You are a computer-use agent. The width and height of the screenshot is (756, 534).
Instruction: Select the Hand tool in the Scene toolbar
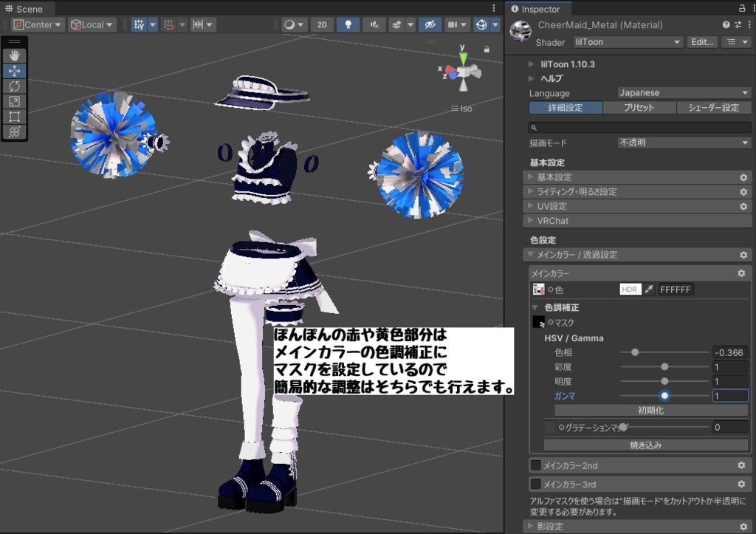[15, 54]
